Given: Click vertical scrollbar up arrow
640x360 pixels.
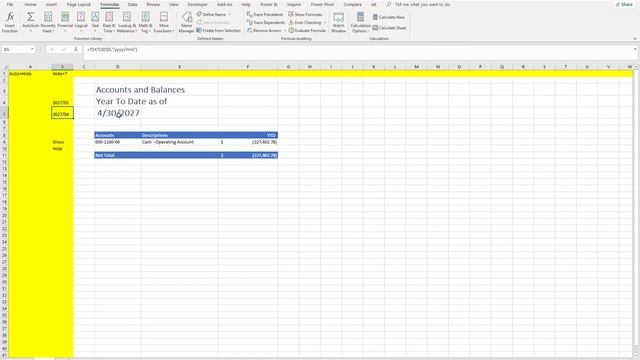Looking at the screenshot, I should point(636,67).
